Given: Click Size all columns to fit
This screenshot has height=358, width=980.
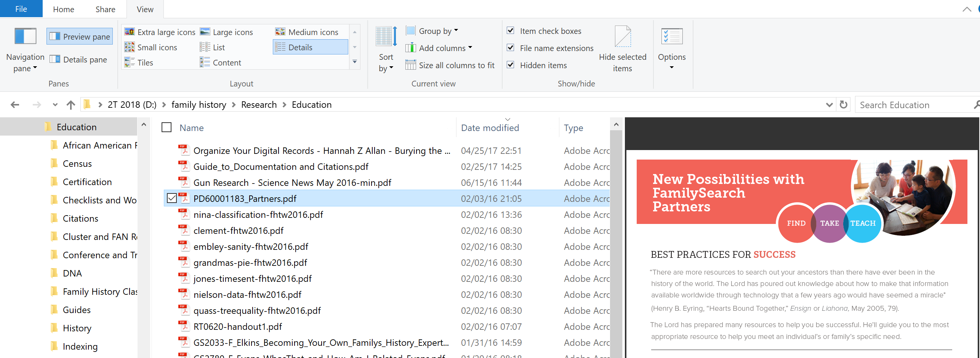Looking at the screenshot, I should point(450,65).
